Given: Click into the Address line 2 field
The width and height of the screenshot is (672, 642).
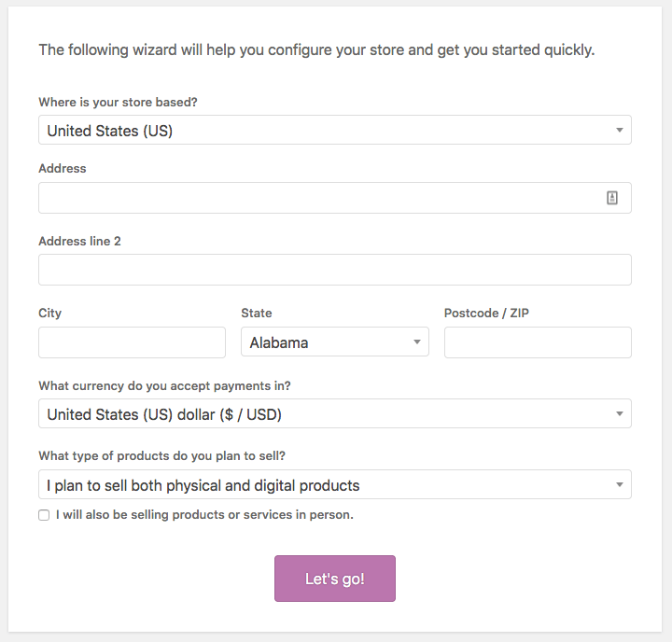Looking at the screenshot, I should point(334,270).
